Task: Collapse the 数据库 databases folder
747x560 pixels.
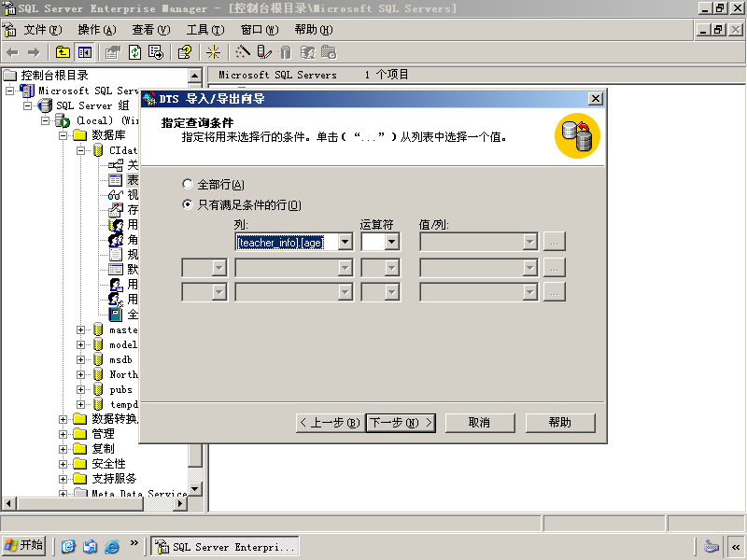Action: click(63, 135)
